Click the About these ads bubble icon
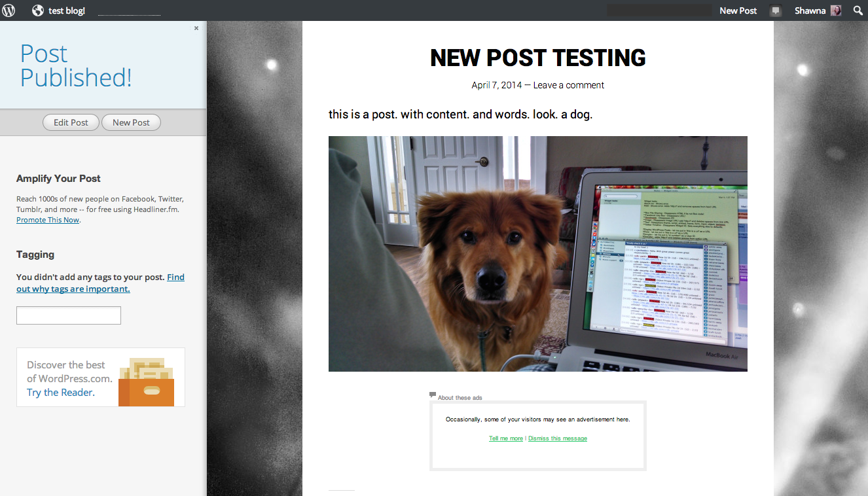The height and width of the screenshot is (496, 868). pyautogui.click(x=433, y=395)
